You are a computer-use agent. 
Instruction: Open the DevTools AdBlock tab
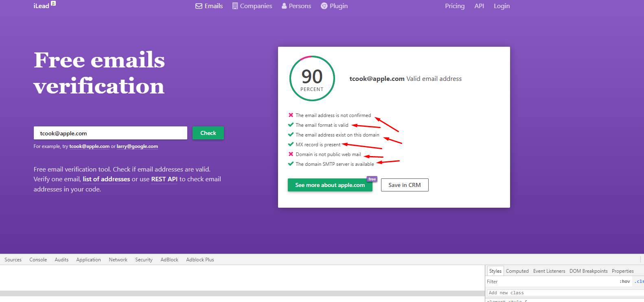coord(169,260)
